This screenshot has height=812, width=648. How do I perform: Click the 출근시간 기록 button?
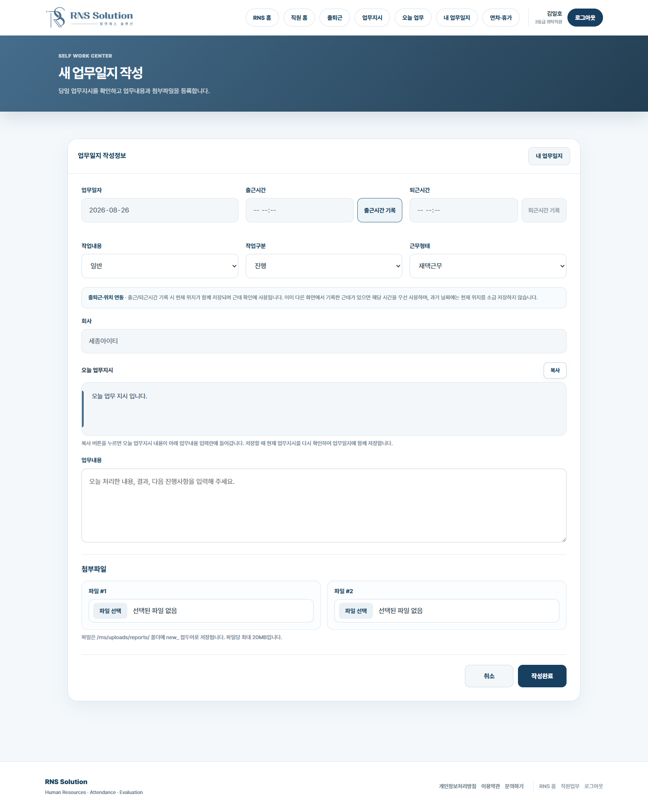(379, 210)
